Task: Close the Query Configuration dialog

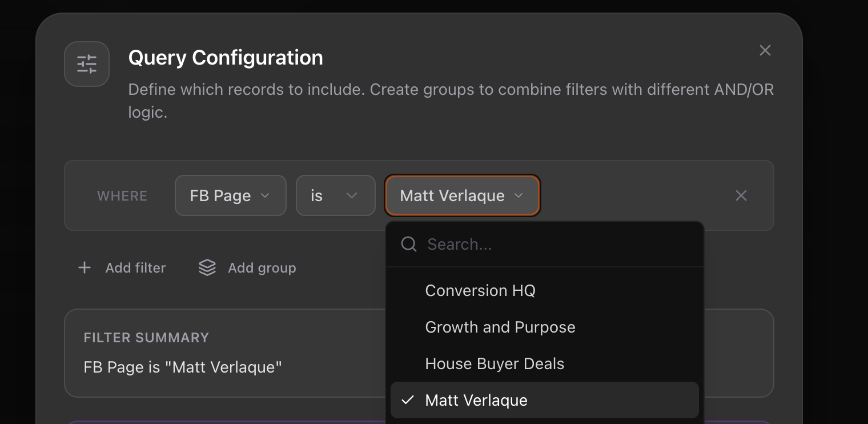Action: pyautogui.click(x=765, y=50)
